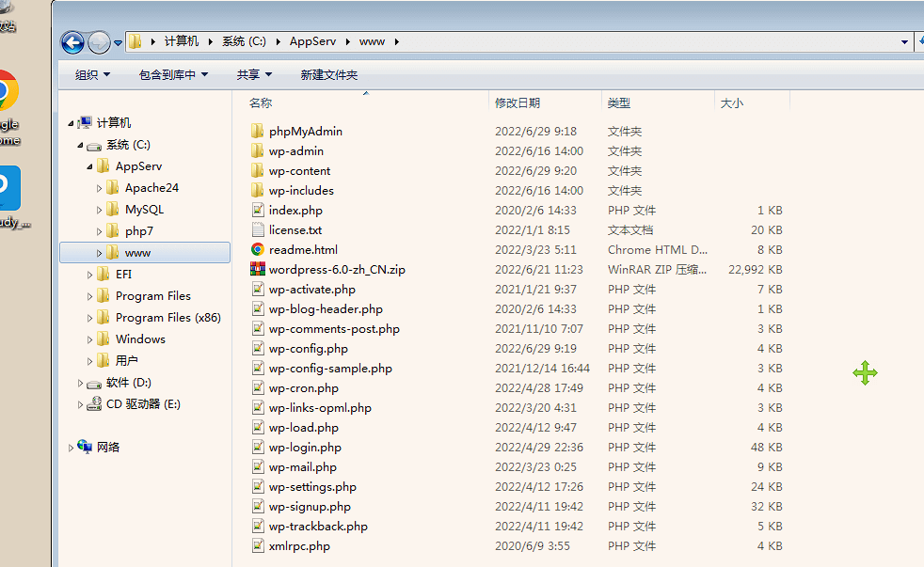
Task: Click the WinRAR ZIP type cell
Action: [657, 269]
